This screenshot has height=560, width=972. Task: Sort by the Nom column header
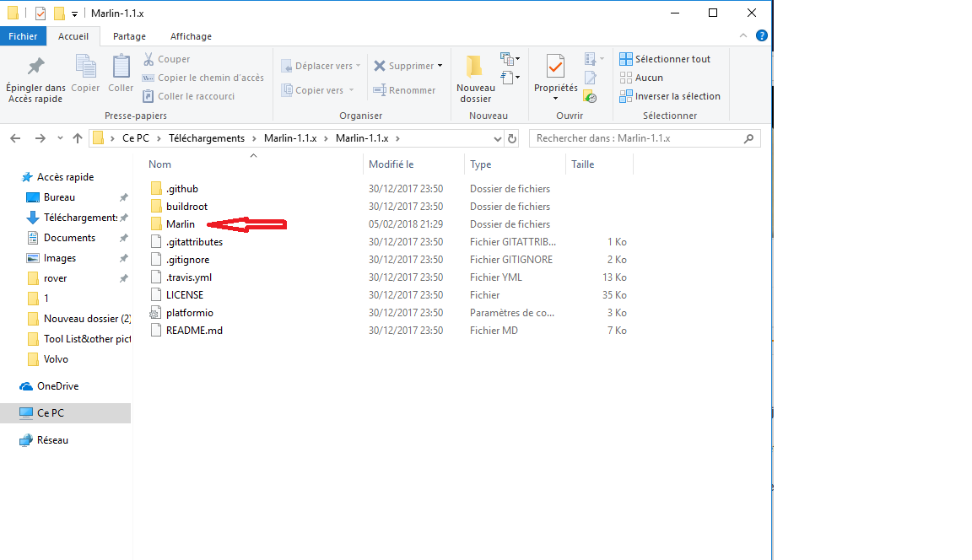pos(159,164)
